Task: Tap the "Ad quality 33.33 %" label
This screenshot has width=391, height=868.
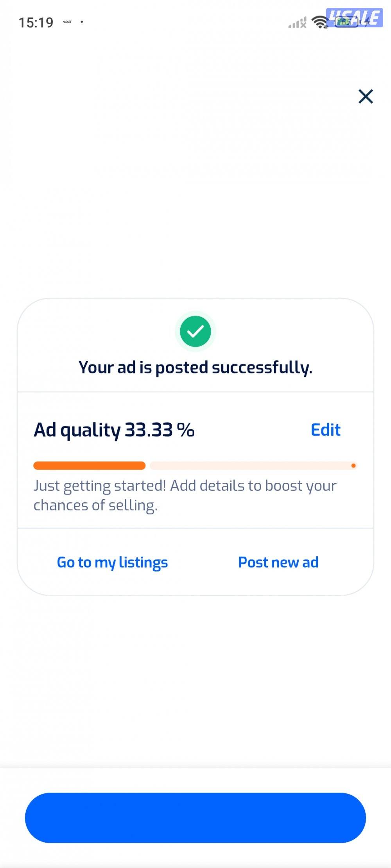Action: [x=114, y=430]
